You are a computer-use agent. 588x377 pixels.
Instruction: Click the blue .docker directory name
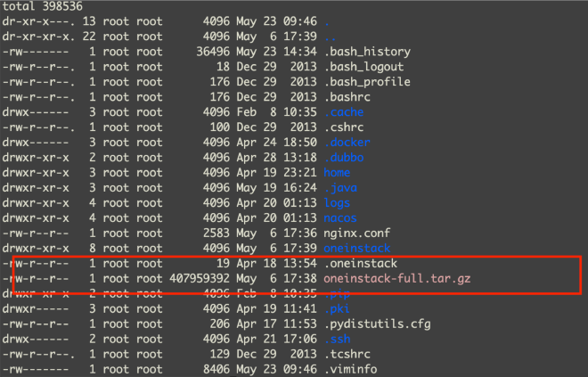[348, 143]
